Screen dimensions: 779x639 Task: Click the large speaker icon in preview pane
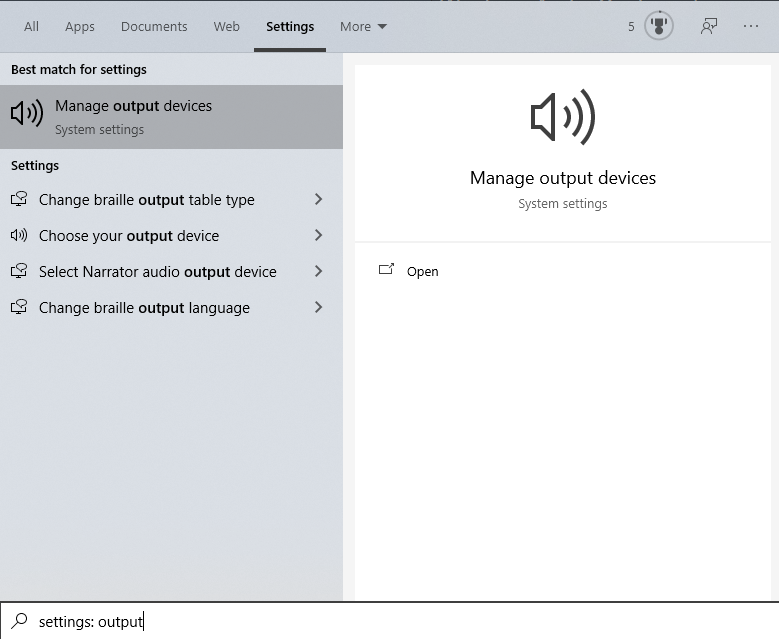(x=563, y=118)
